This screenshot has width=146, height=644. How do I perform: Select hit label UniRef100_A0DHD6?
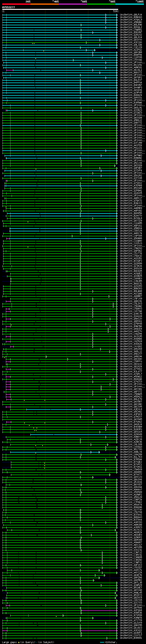(131, 339)
